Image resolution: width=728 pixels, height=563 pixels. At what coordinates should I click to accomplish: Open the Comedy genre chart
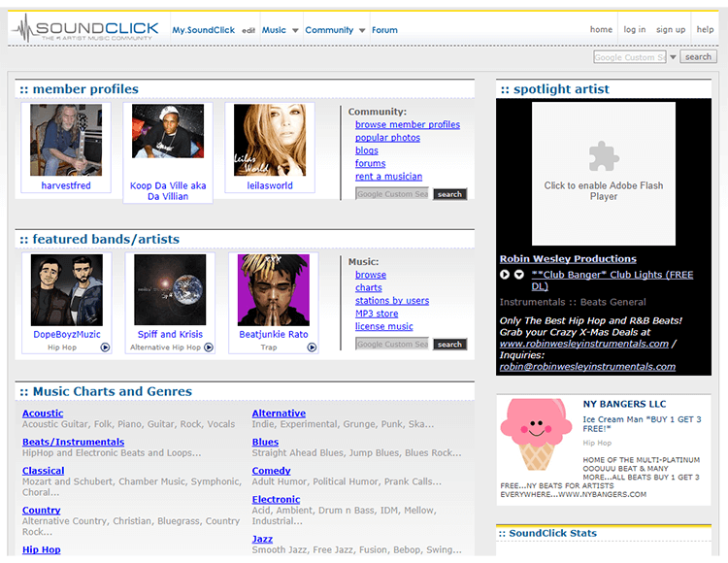[x=271, y=471]
